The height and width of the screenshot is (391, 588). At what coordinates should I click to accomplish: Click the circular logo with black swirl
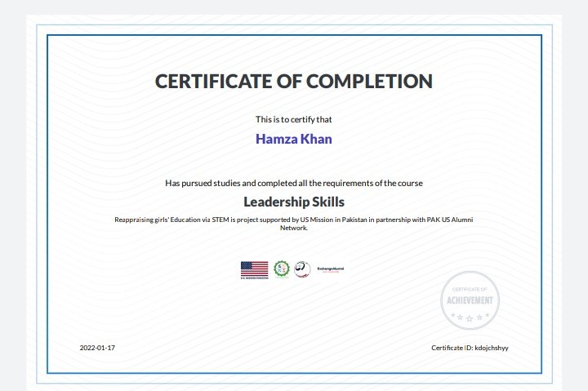click(x=302, y=269)
